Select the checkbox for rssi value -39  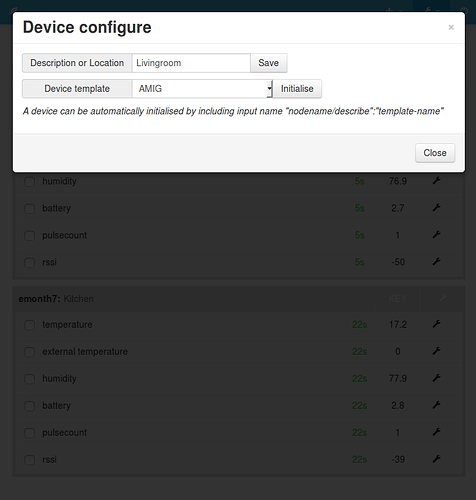[30, 460]
